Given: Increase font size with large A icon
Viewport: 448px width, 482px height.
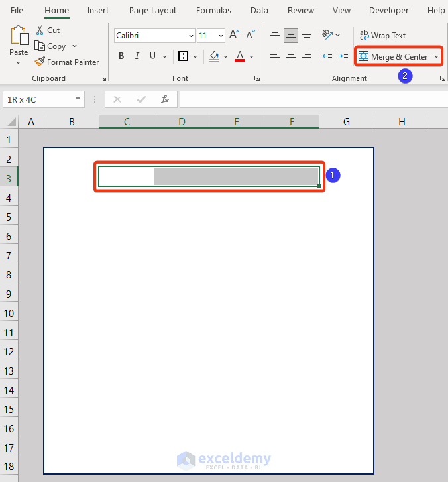Looking at the screenshot, I should click(x=234, y=34).
